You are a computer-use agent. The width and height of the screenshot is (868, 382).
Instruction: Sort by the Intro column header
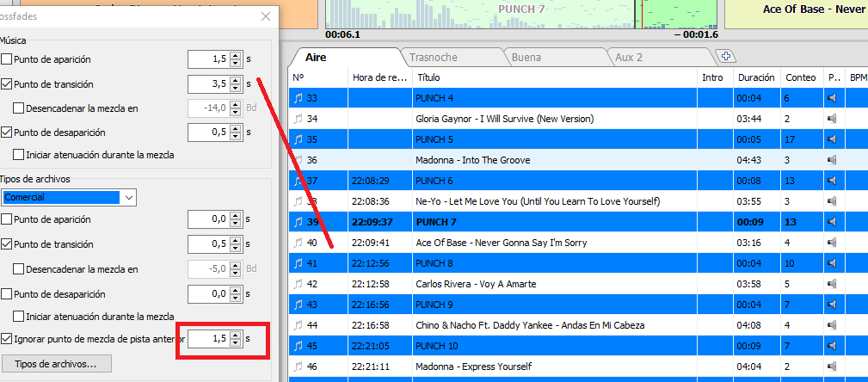pyautogui.click(x=715, y=78)
